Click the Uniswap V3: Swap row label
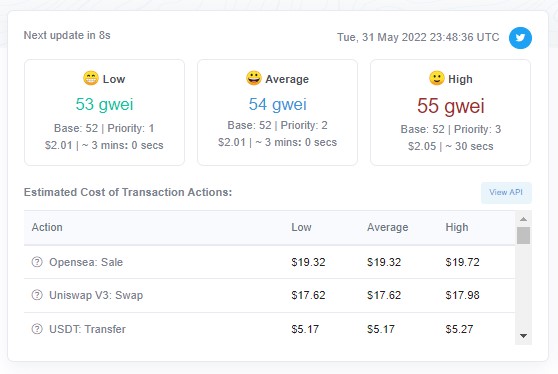Viewport: 558px width, 374px height. click(96, 295)
